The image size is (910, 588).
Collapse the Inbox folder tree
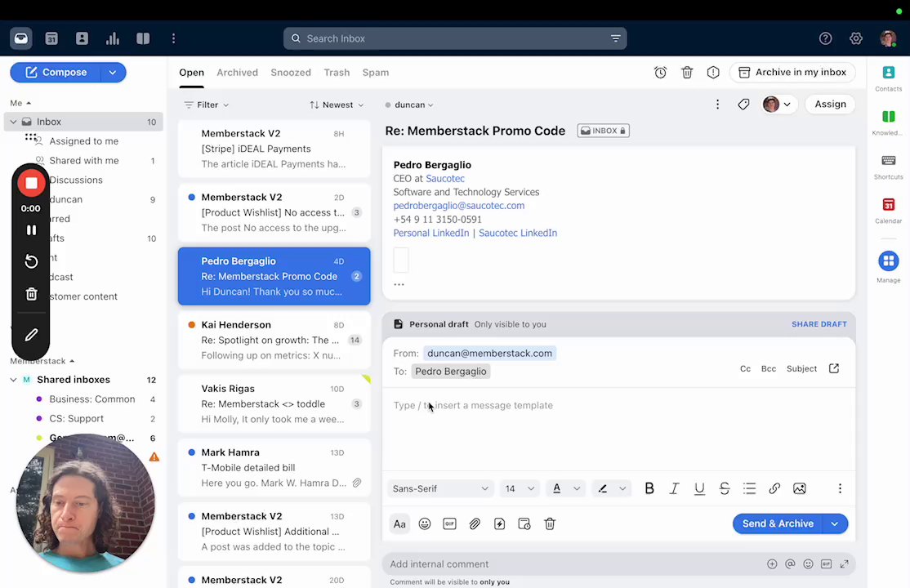[x=13, y=122]
